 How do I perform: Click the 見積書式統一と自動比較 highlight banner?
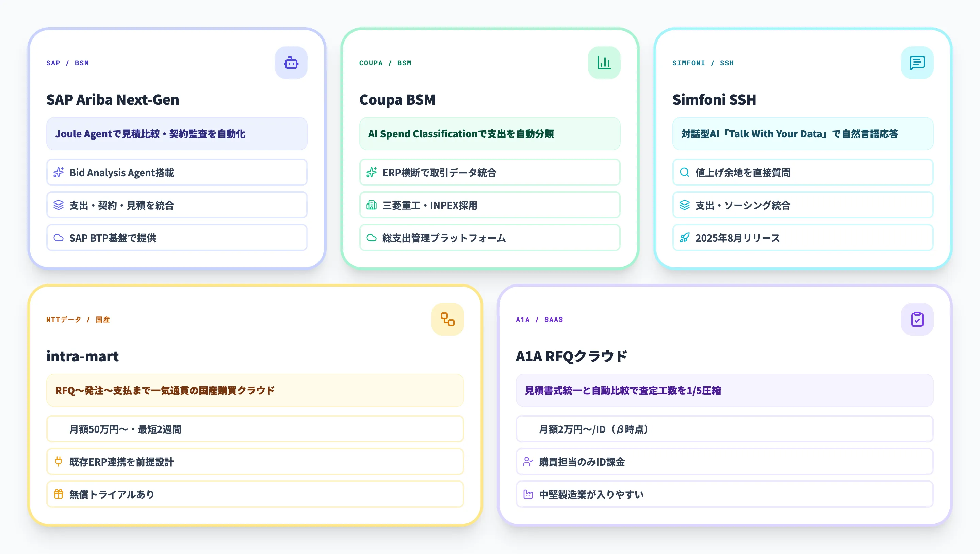pyautogui.click(x=724, y=390)
